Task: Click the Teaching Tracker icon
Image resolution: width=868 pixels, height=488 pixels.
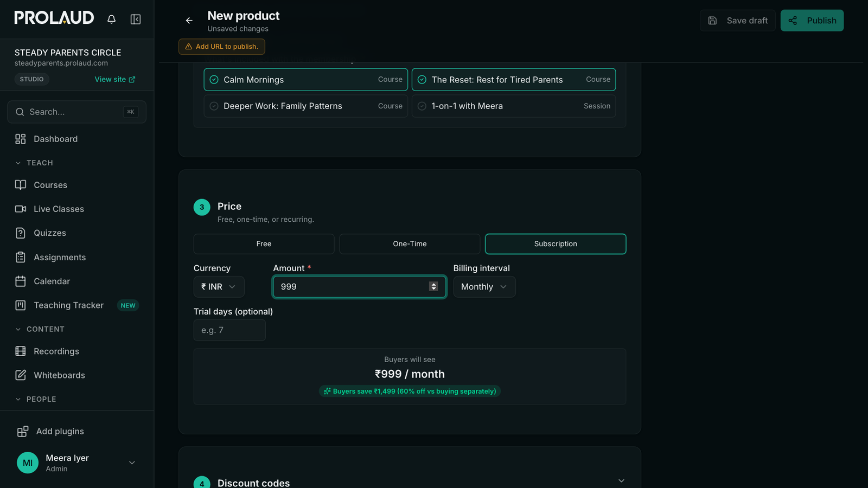Action: point(21,305)
